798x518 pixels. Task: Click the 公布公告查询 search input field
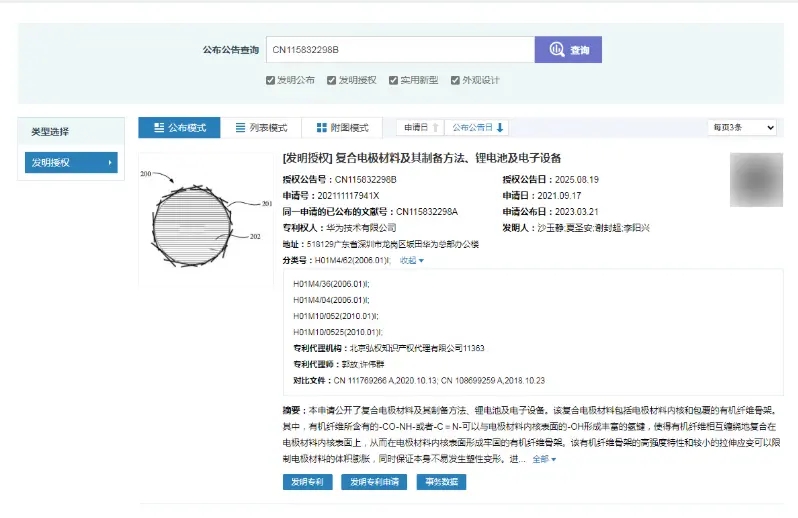[x=400, y=49]
